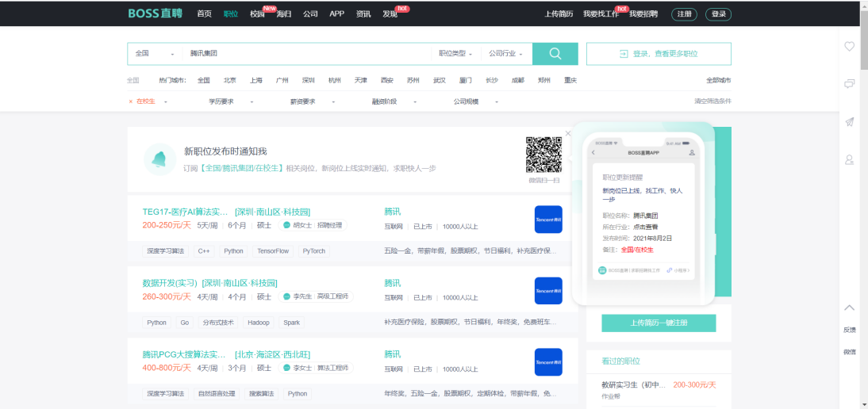Click the Hadoop skill tag
The height and width of the screenshot is (409, 868).
point(259,323)
